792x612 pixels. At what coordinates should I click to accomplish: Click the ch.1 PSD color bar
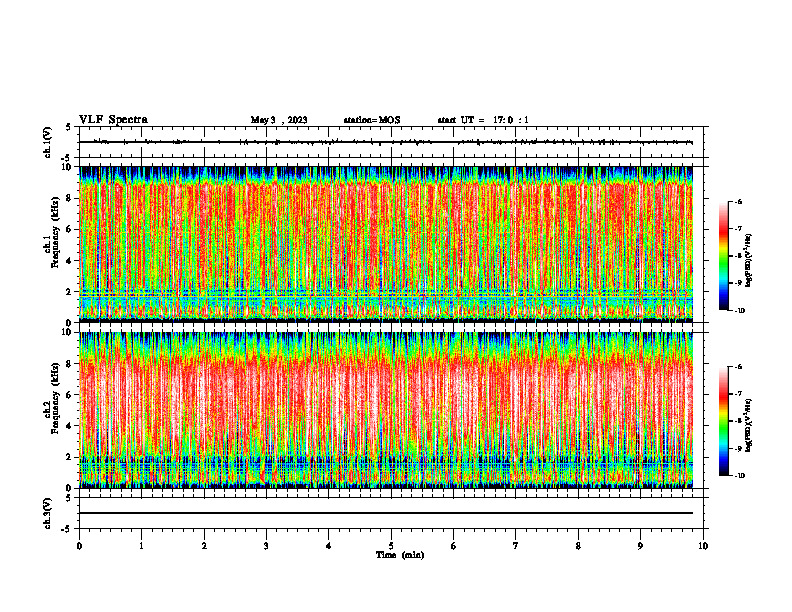(x=723, y=256)
